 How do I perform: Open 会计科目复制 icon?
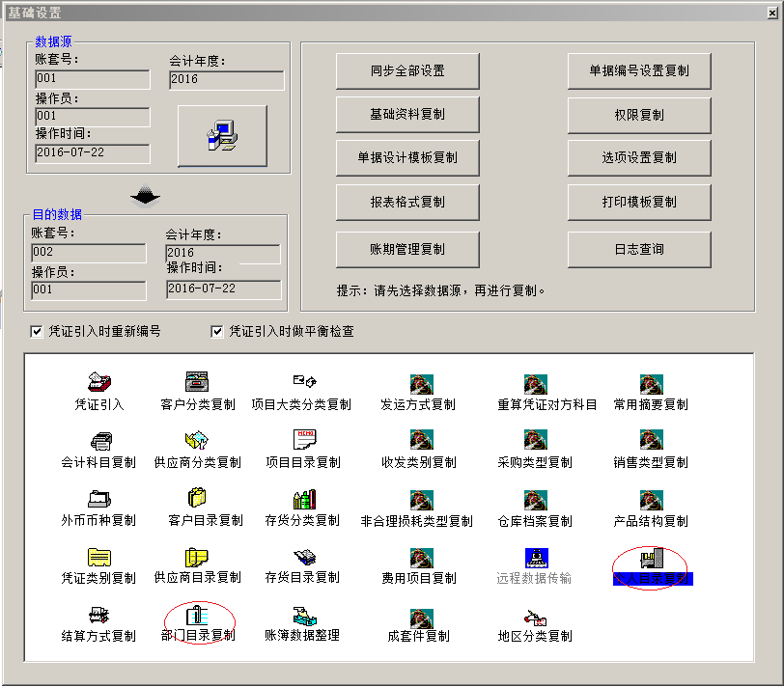[99, 441]
